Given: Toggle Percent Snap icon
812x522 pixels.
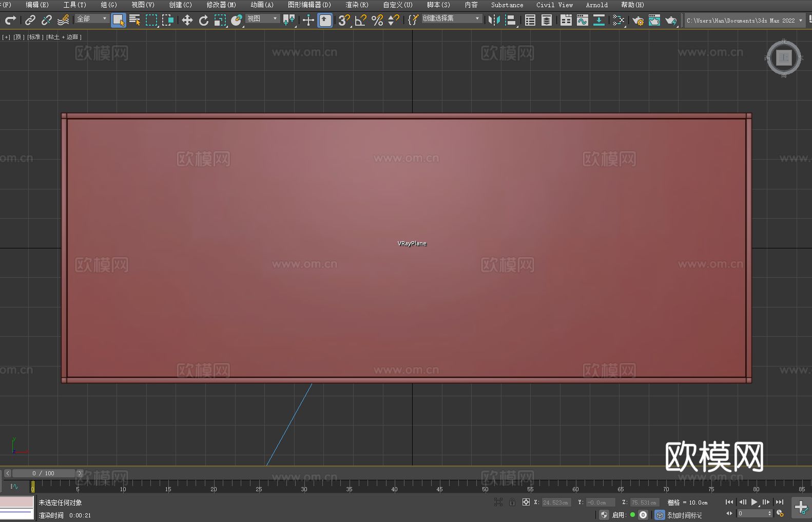Looking at the screenshot, I should (377, 20).
